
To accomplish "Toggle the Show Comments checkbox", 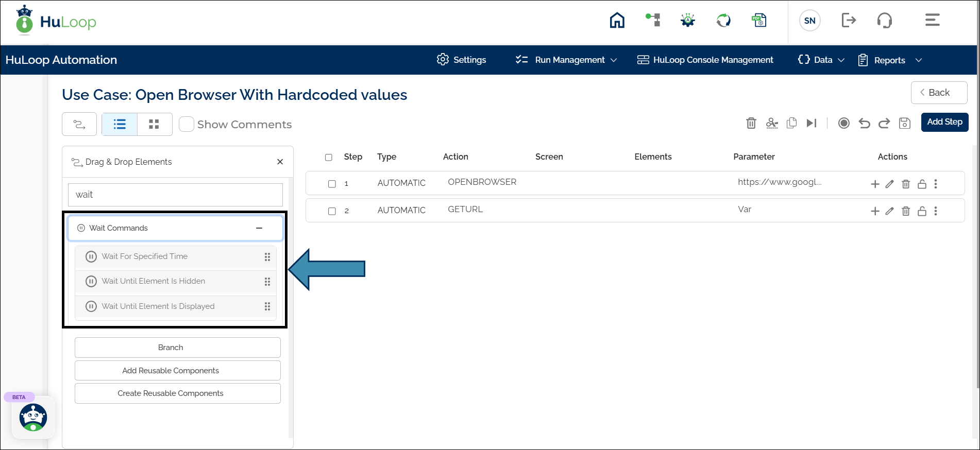I will (187, 124).
